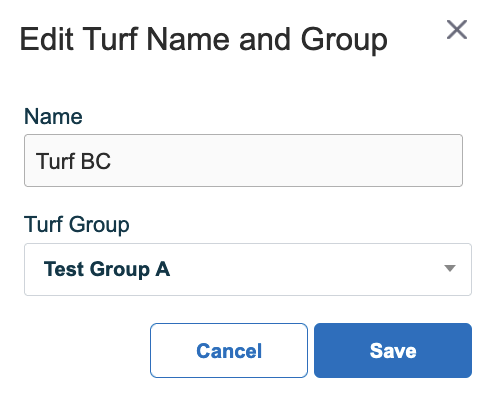
Task: Cancel editing the turf
Action: pos(229,350)
